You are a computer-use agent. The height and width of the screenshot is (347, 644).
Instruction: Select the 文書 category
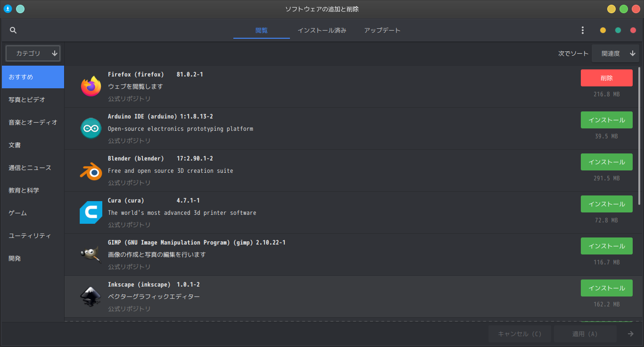tap(33, 145)
